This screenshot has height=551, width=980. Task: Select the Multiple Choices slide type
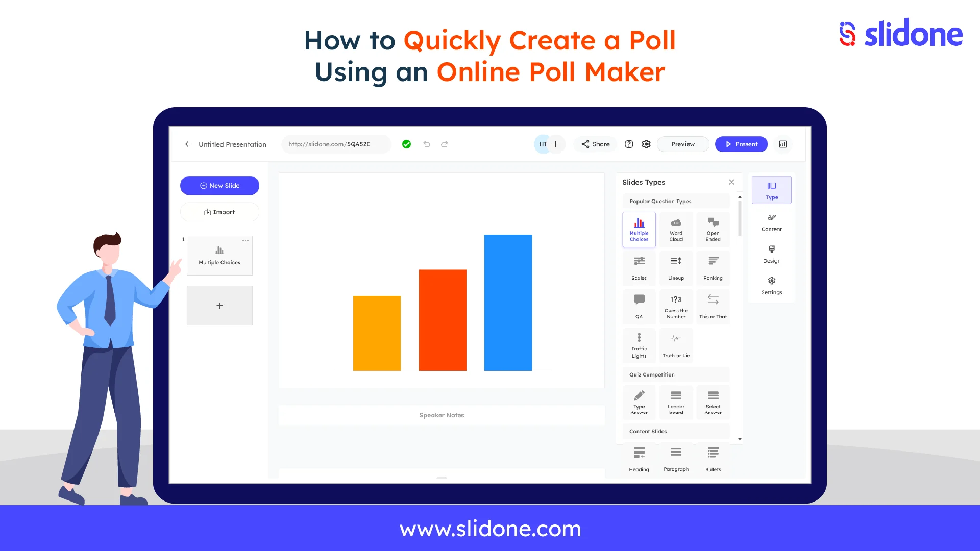coord(639,229)
